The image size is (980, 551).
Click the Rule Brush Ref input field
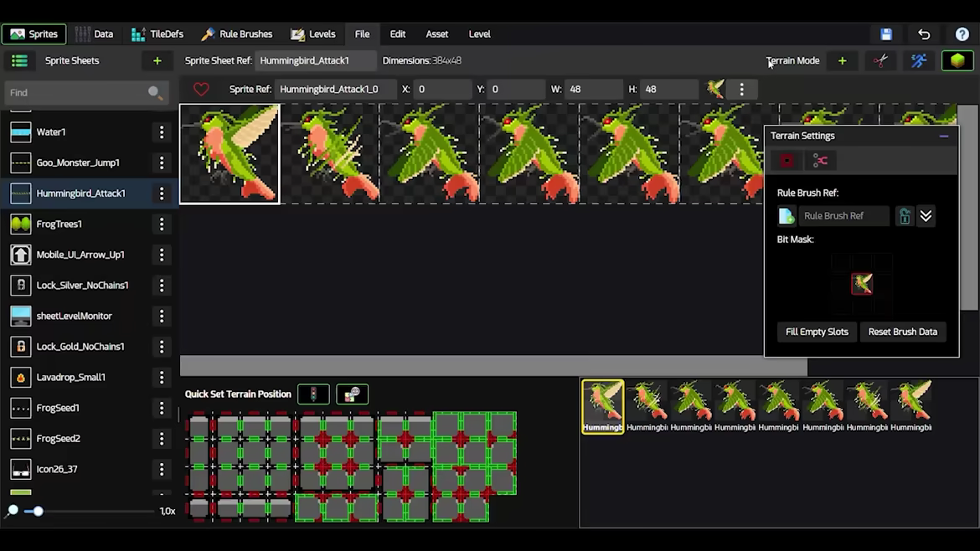tap(843, 215)
